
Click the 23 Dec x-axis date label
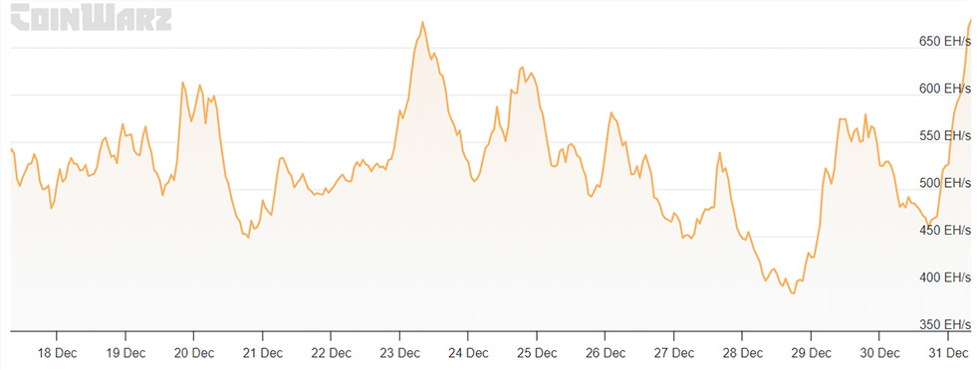[x=400, y=353]
